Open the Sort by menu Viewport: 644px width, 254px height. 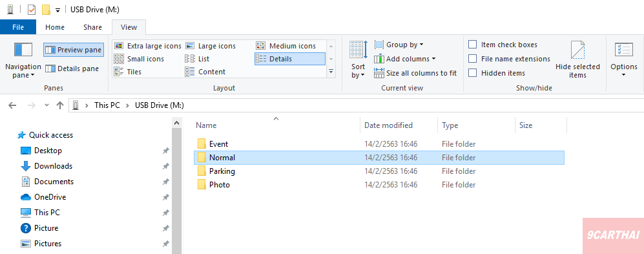coord(358,60)
